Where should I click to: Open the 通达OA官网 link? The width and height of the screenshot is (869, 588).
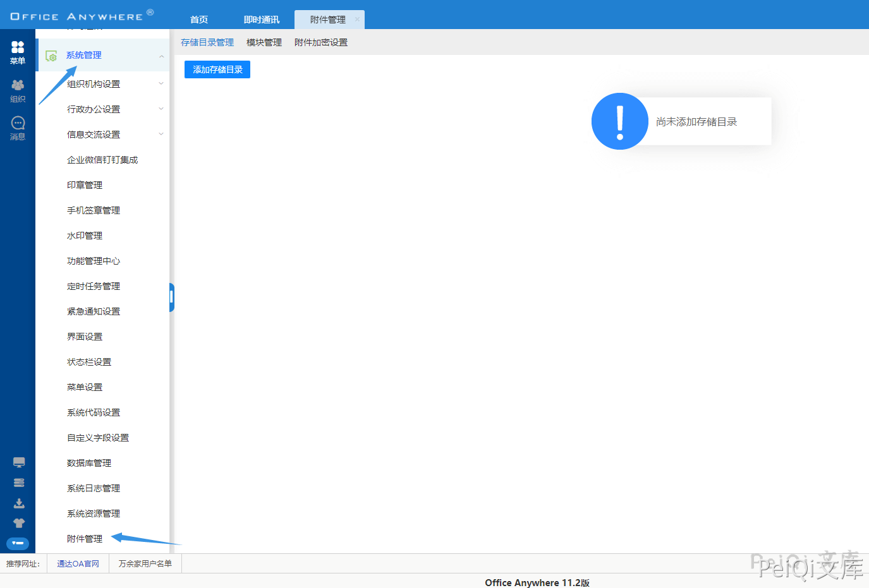click(78, 563)
